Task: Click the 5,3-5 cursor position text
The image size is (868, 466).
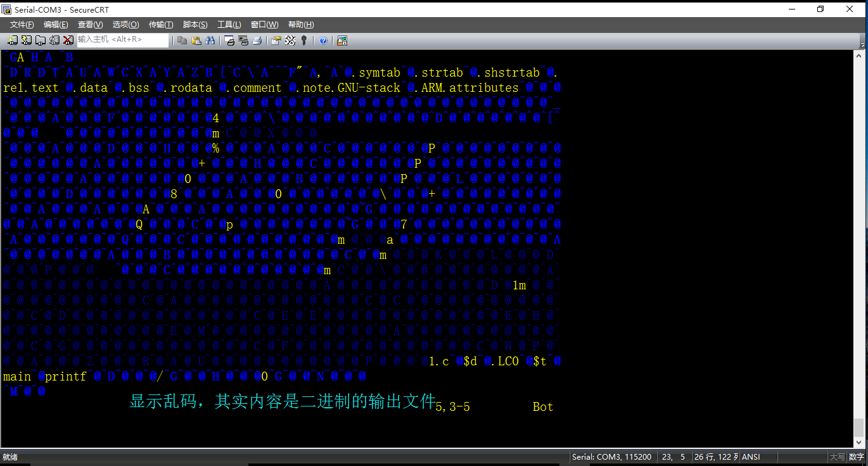Action: pyautogui.click(x=452, y=407)
